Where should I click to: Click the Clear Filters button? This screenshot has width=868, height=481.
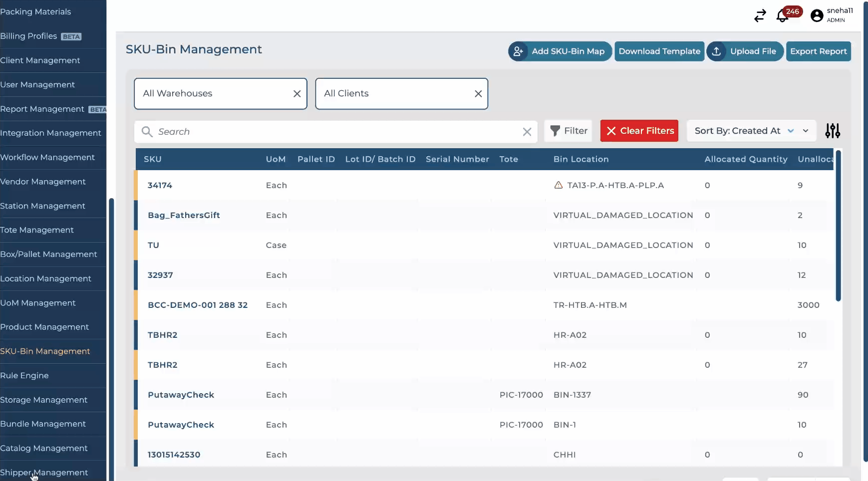coord(639,131)
